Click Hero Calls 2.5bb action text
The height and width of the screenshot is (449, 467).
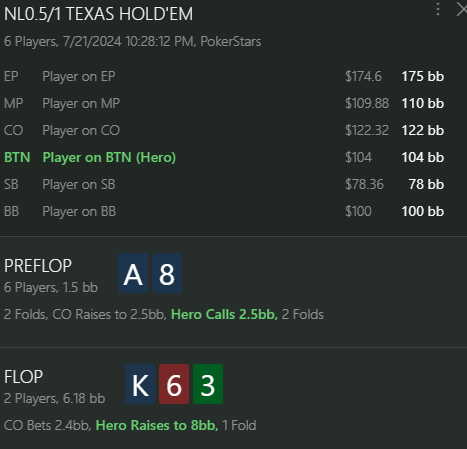[x=224, y=314]
